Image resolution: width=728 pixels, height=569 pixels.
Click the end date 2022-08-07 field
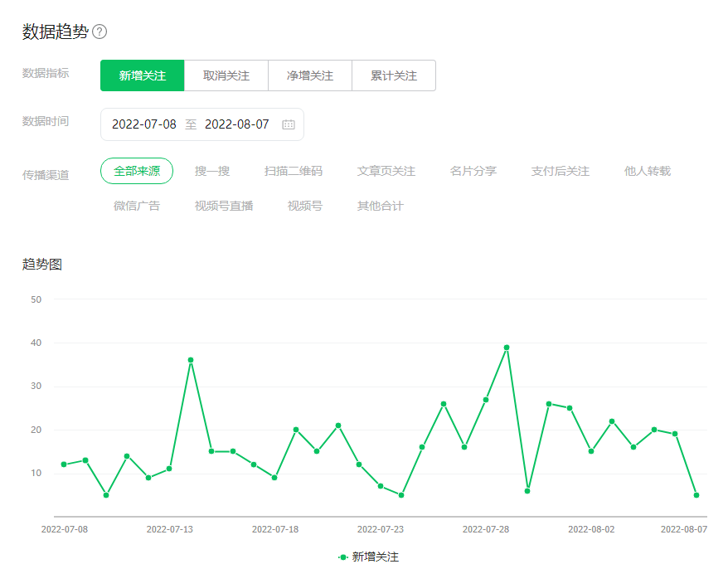point(237,124)
